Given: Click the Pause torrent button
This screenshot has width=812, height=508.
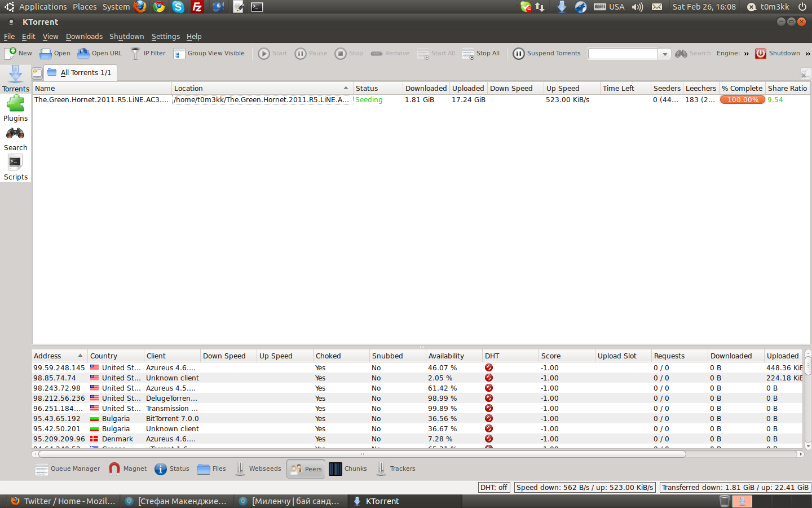Looking at the screenshot, I should pyautogui.click(x=311, y=54).
